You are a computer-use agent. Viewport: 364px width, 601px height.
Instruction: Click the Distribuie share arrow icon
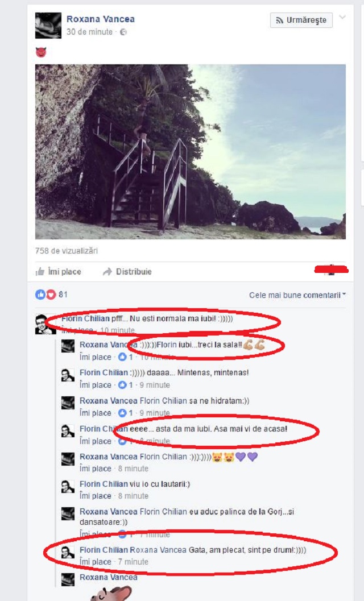point(107,272)
